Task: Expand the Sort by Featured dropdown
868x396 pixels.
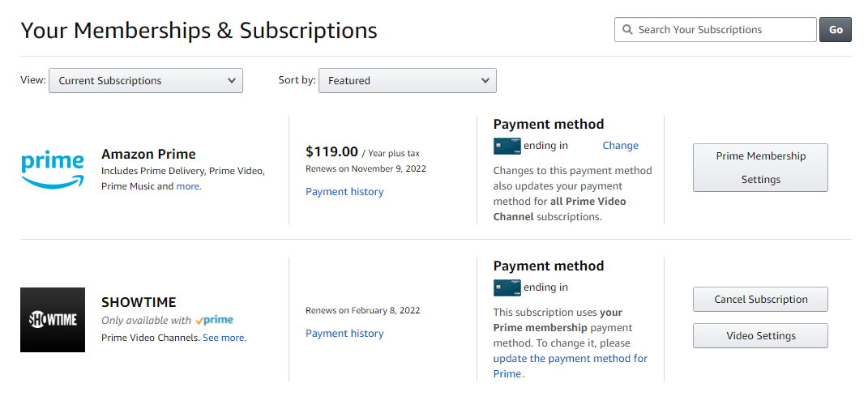Action: tap(407, 81)
